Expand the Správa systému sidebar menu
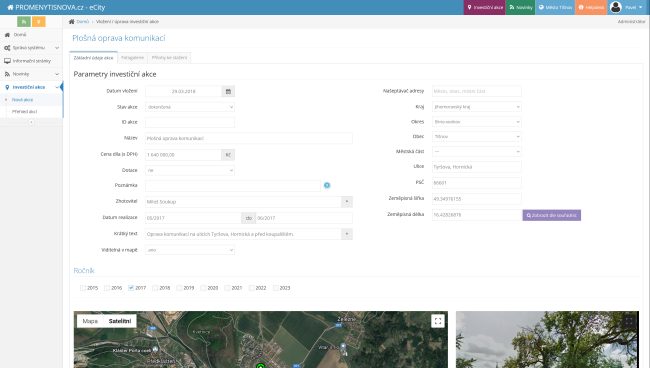The height and width of the screenshot is (368, 650). (32, 48)
